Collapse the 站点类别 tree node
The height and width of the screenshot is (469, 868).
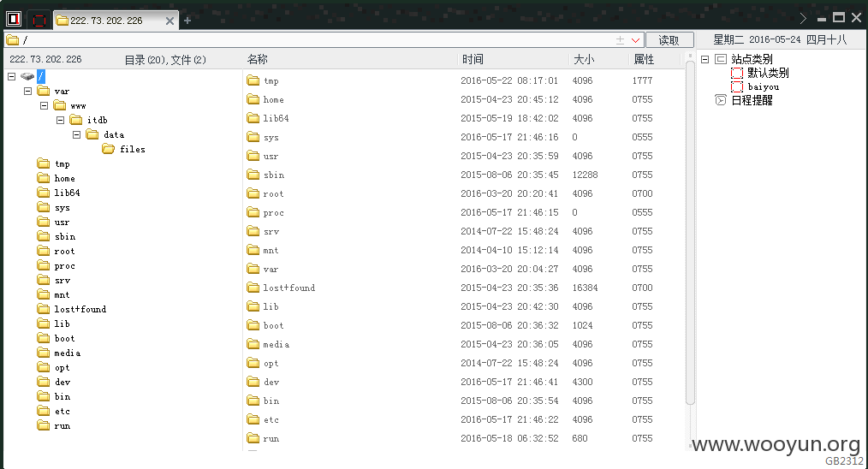point(705,59)
